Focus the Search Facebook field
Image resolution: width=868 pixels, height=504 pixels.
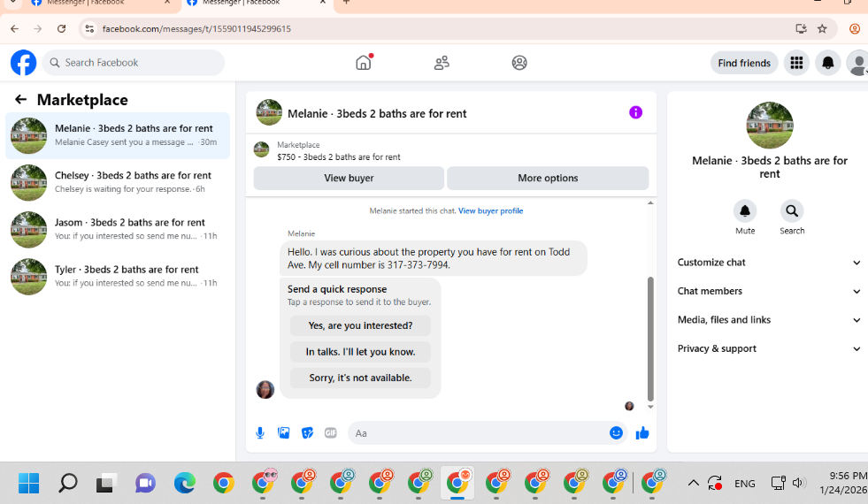click(x=134, y=63)
